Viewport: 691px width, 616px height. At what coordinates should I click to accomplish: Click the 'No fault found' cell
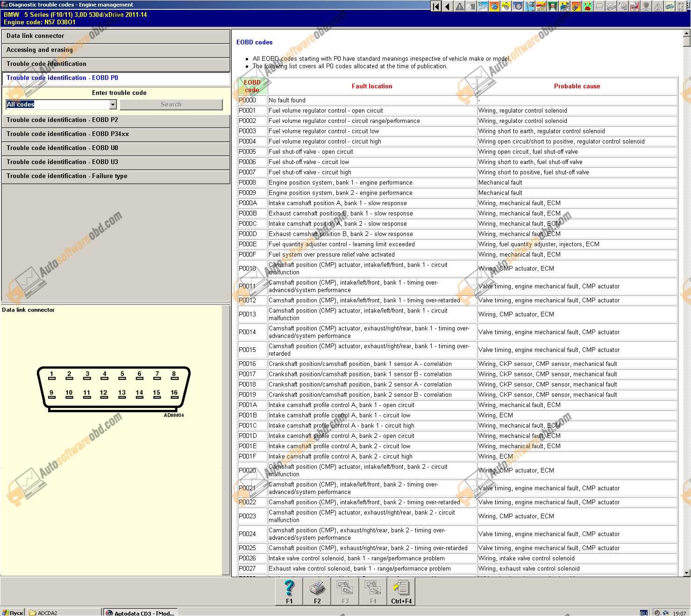click(372, 100)
